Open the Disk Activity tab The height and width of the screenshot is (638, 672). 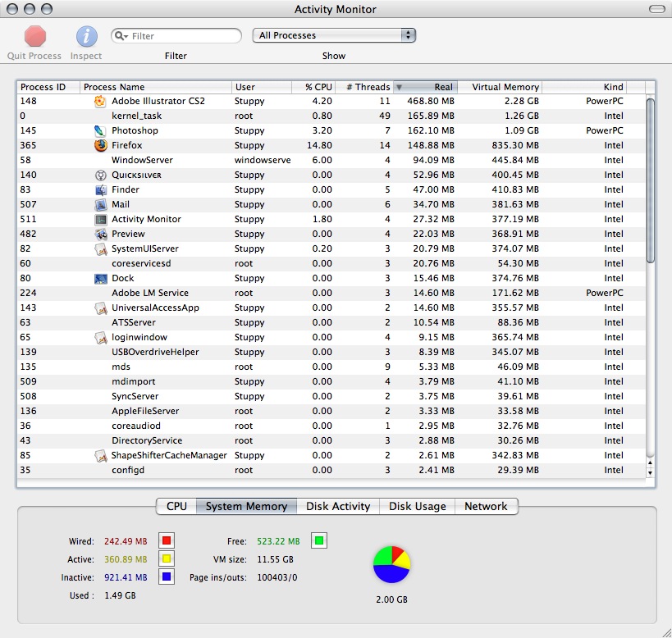pyautogui.click(x=338, y=506)
